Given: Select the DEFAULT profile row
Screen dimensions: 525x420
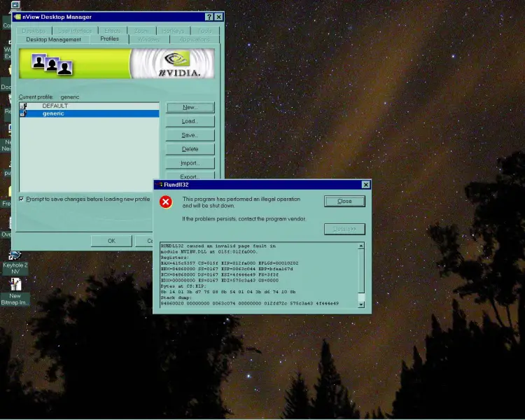Looking at the screenshot, I should pos(89,106).
